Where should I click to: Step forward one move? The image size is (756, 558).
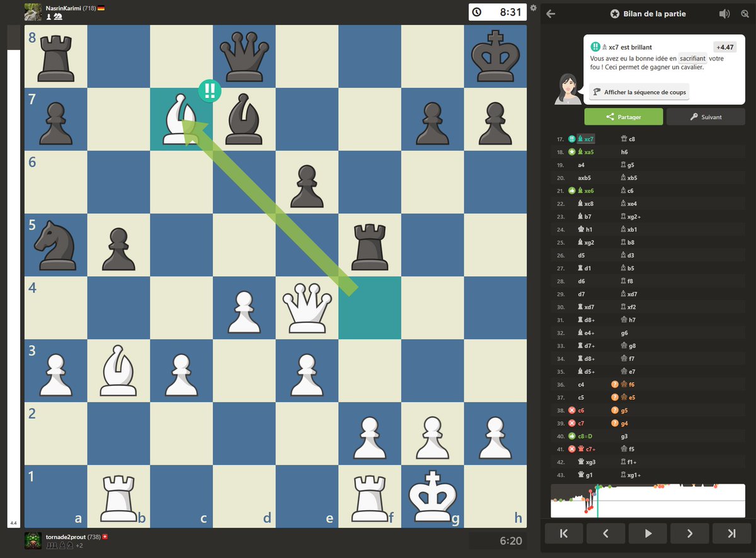coord(689,533)
